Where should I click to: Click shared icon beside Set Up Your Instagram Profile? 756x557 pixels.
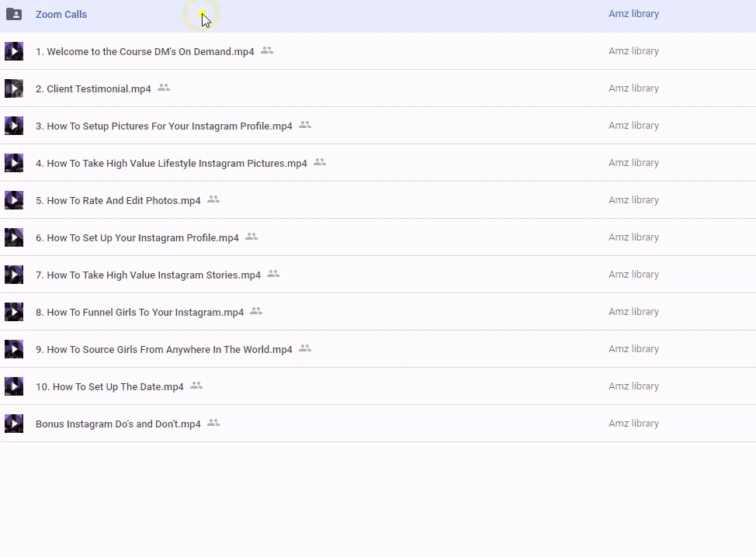(x=251, y=236)
